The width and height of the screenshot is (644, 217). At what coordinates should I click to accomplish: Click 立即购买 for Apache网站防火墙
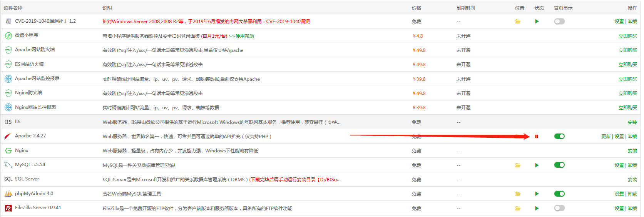pyautogui.click(x=628, y=50)
